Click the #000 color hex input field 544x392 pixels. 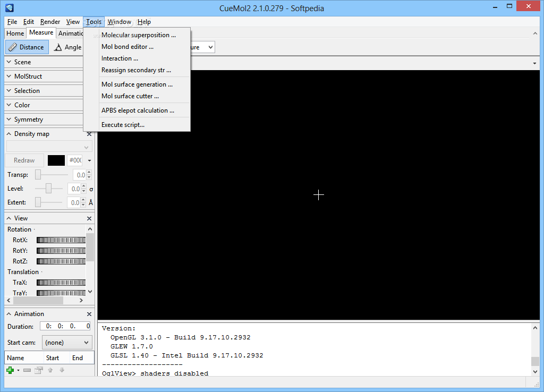coord(74,160)
